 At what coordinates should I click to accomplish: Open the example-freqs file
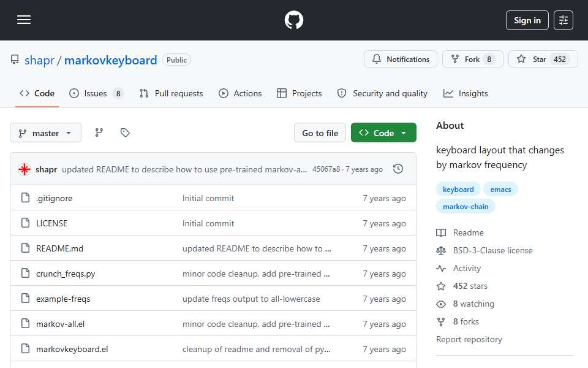click(x=63, y=299)
